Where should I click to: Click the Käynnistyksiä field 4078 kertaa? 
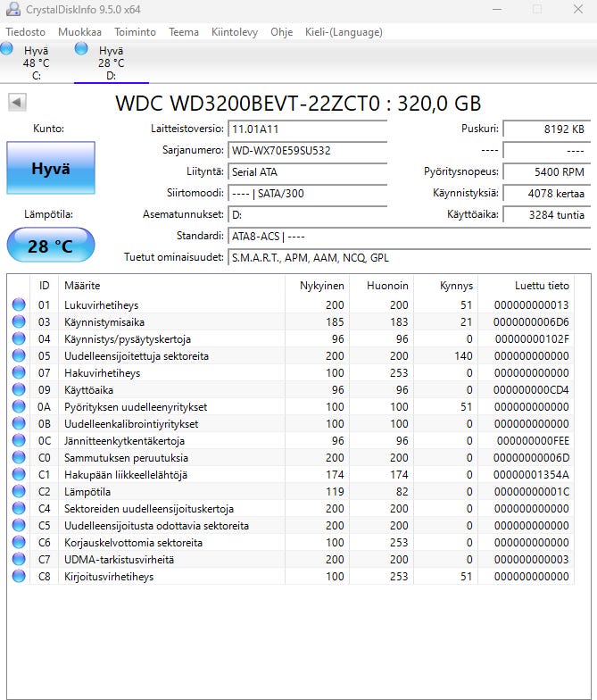pyautogui.click(x=546, y=193)
